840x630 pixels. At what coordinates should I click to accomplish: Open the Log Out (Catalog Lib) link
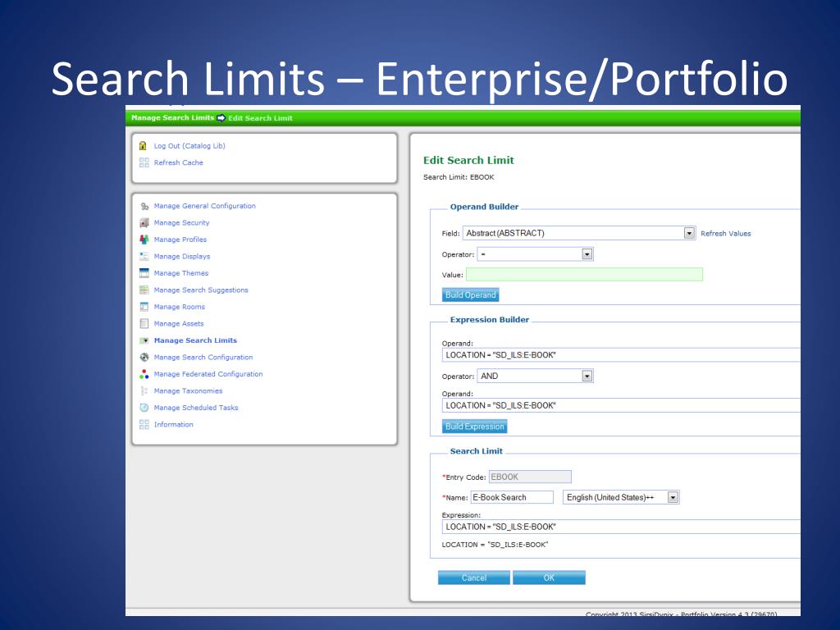(189, 146)
